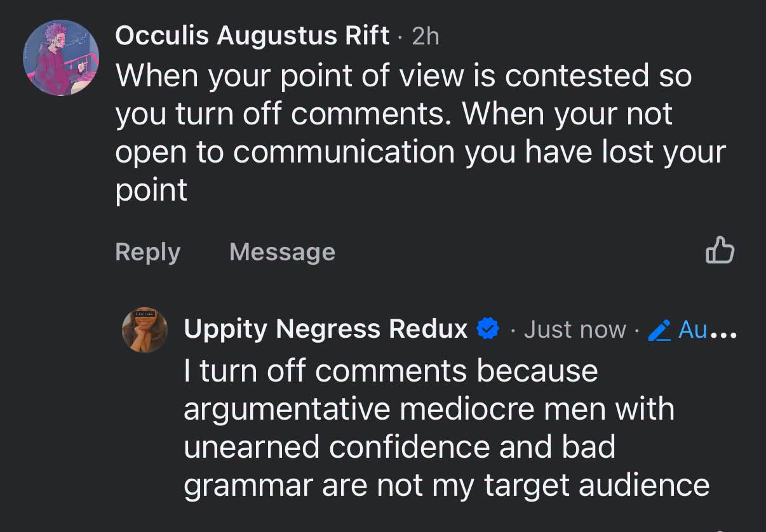Open Occulis Augustus Rift's profile picture
This screenshot has height=532, width=766.
(x=61, y=58)
